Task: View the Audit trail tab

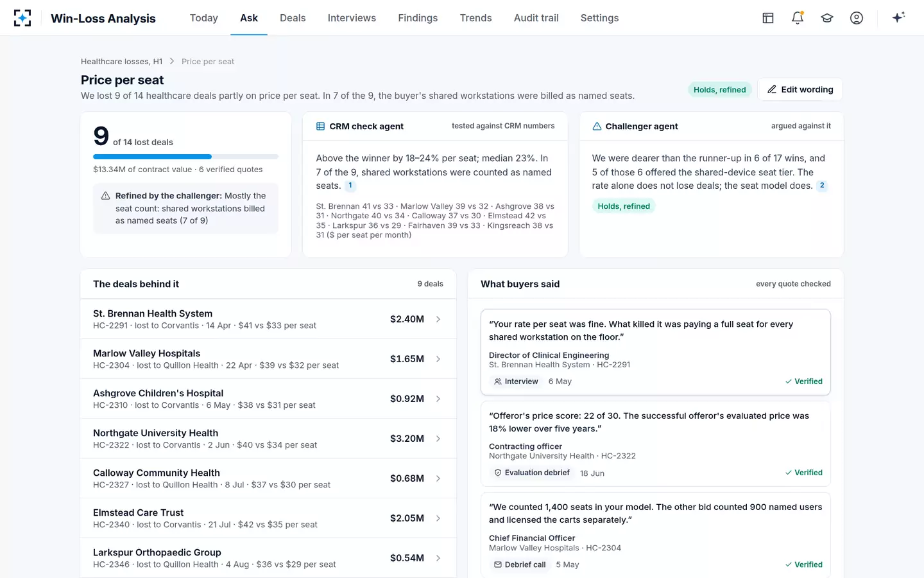Action: pyautogui.click(x=536, y=18)
